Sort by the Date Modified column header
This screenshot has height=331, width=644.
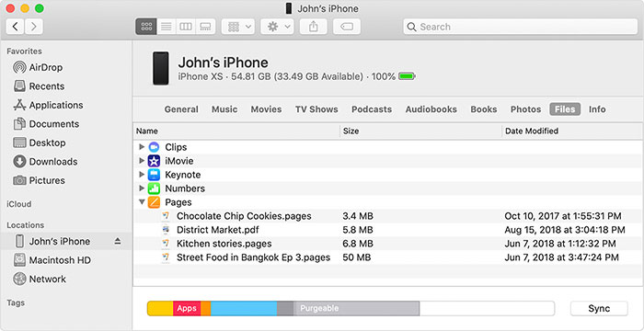pos(572,131)
